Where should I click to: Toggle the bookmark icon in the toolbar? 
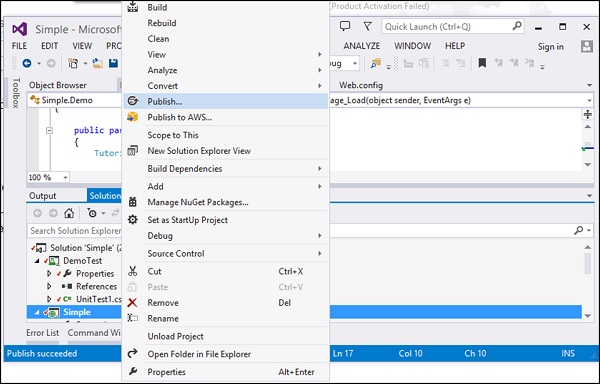click(482, 63)
